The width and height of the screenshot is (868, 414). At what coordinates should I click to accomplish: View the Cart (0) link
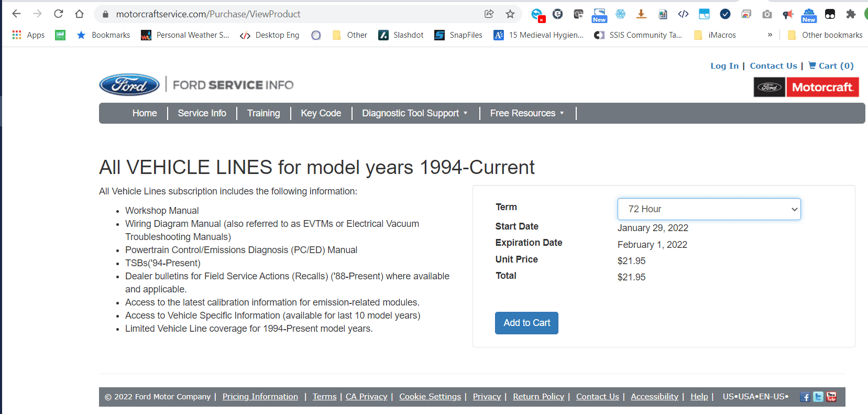[831, 66]
